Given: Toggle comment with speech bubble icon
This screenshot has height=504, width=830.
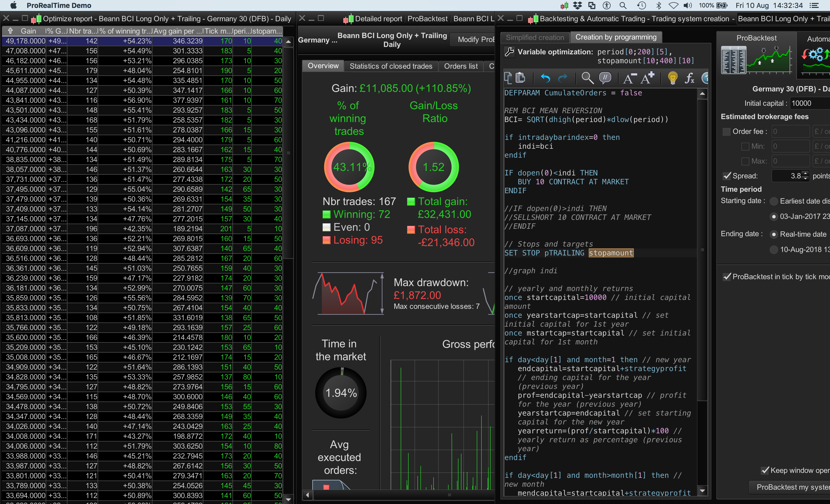Looking at the screenshot, I should click(605, 78).
